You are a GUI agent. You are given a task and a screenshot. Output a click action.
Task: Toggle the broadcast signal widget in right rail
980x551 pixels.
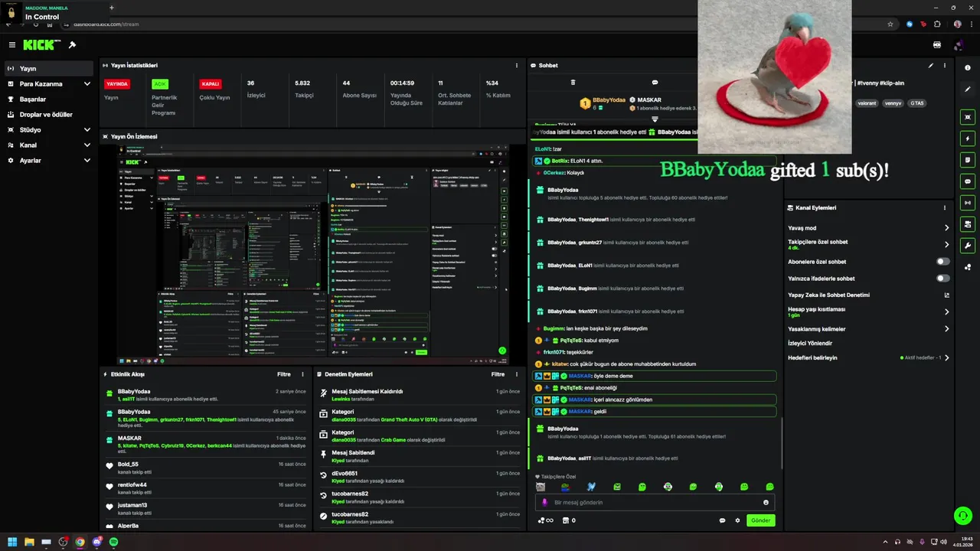(x=968, y=203)
